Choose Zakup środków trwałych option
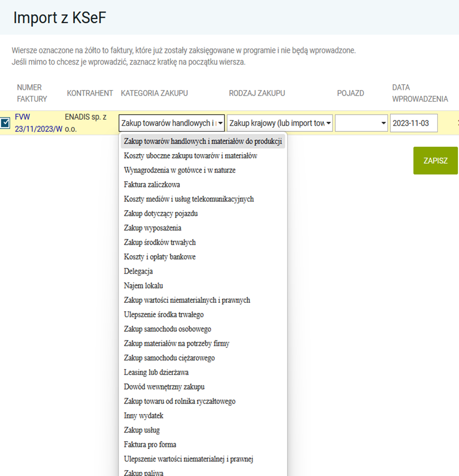Viewport: 459px width, 476px height. tap(159, 243)
